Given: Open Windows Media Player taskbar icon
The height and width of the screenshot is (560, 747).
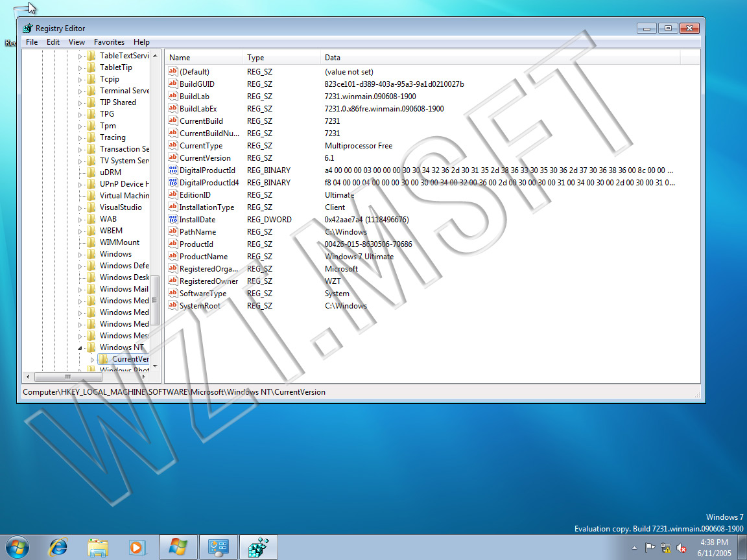Looking at the screenshot, I should tap(137, 548).
